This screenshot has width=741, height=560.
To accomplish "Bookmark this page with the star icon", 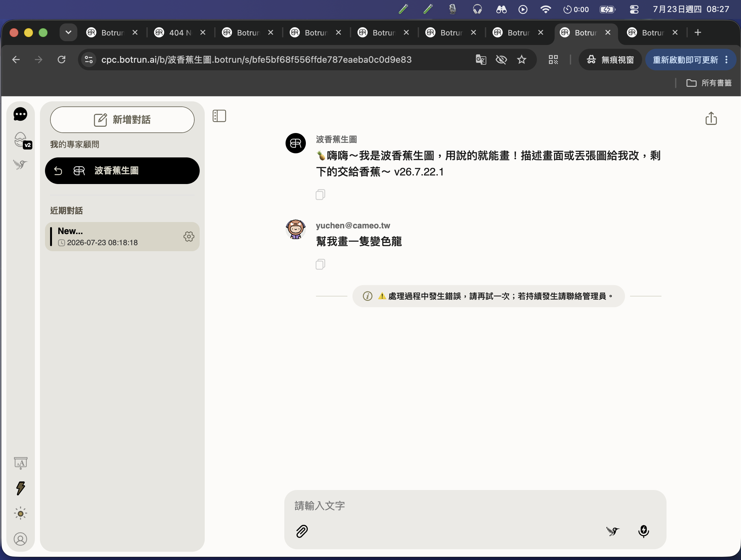I will [x=522, y=60].
